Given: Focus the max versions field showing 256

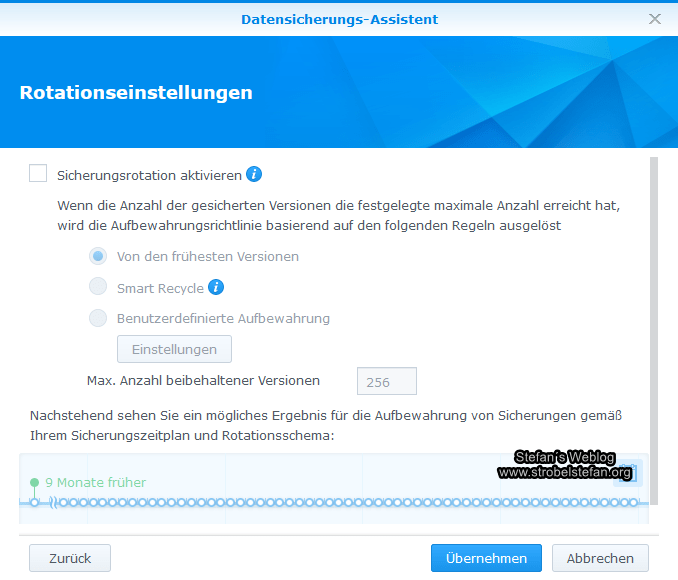Looking at the screenshot, I should tap(387, 381).
